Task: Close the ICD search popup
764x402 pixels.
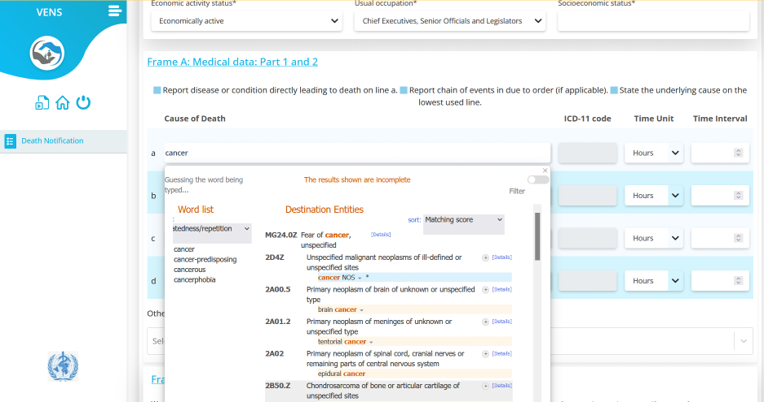Action: tap(545, 171)
